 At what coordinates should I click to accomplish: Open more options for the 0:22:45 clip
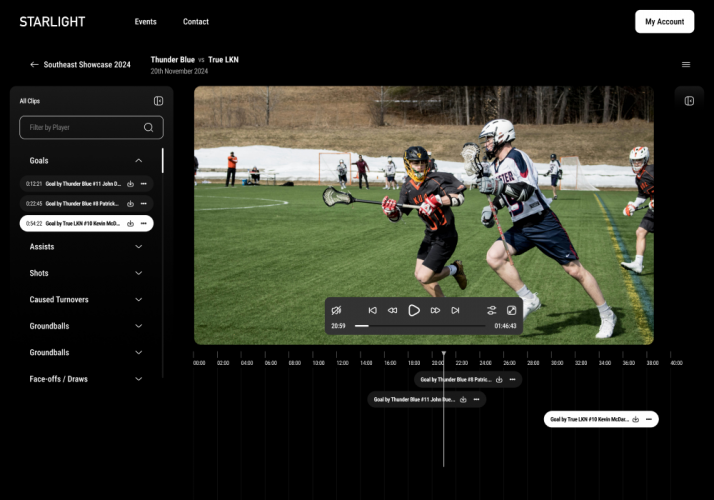(x=143, y=204)
